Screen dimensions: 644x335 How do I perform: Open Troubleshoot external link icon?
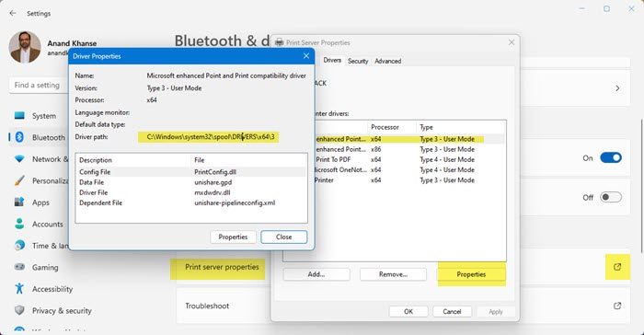click(617, 306)
